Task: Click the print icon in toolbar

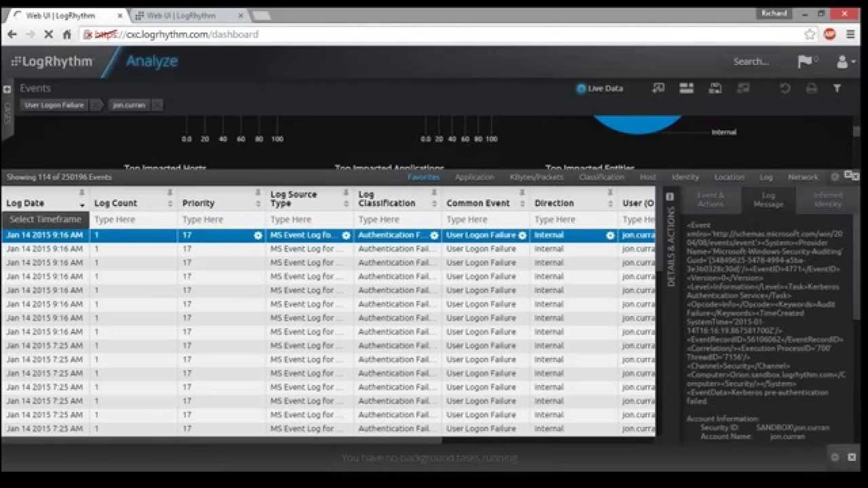Action: point(811,88)
